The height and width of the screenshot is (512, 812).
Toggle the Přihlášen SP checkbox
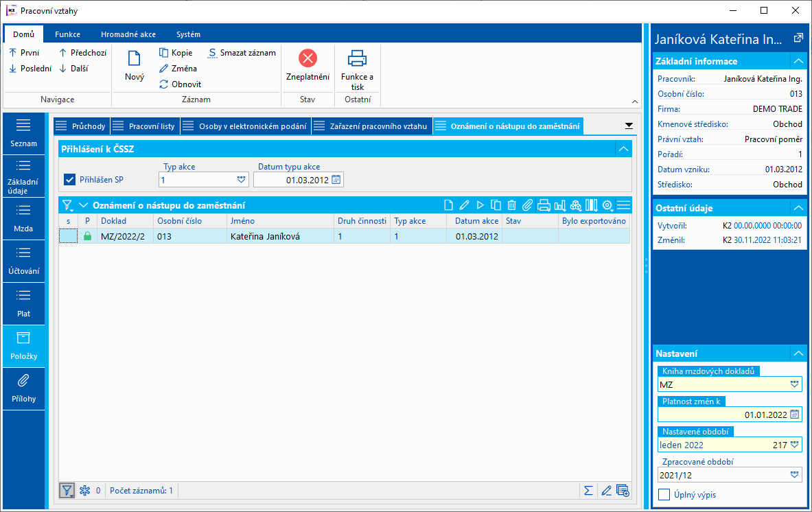click(70, 180)
